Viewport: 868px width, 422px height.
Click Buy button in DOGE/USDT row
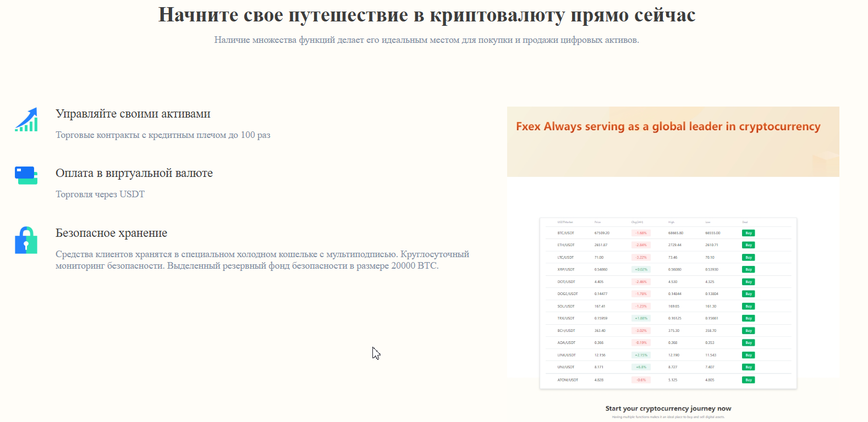[x=748, y=294]
